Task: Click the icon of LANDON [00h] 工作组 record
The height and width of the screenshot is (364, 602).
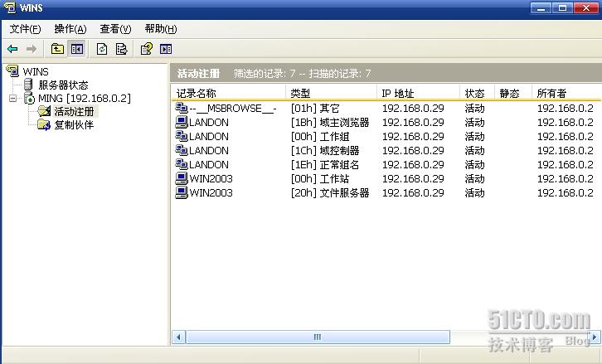Action: tap(182, 136)
